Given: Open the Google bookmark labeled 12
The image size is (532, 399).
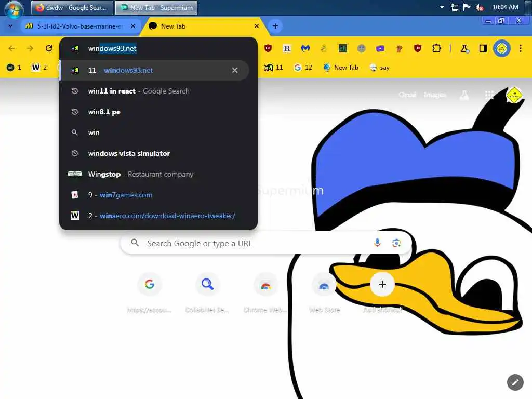Looking at the screenshot, I should (303, 68).
